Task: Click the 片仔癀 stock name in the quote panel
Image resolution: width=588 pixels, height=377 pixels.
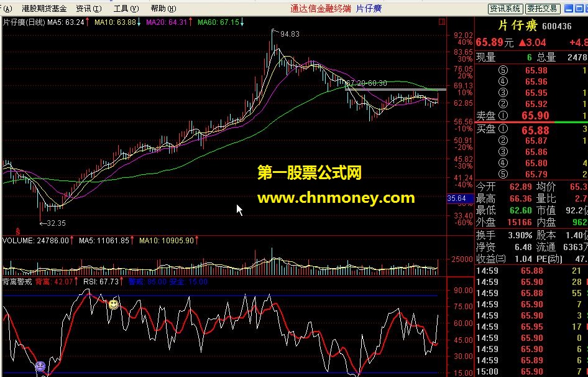Action: point(517,26)
